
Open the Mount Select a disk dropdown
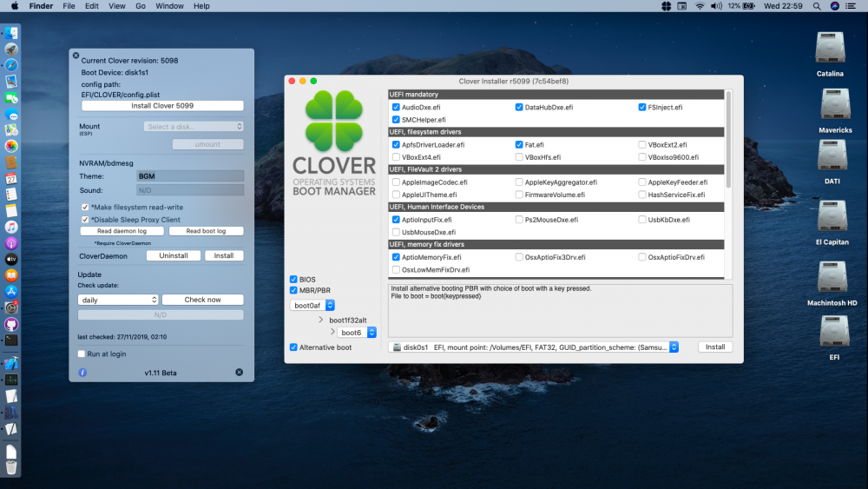coord(194,127)
